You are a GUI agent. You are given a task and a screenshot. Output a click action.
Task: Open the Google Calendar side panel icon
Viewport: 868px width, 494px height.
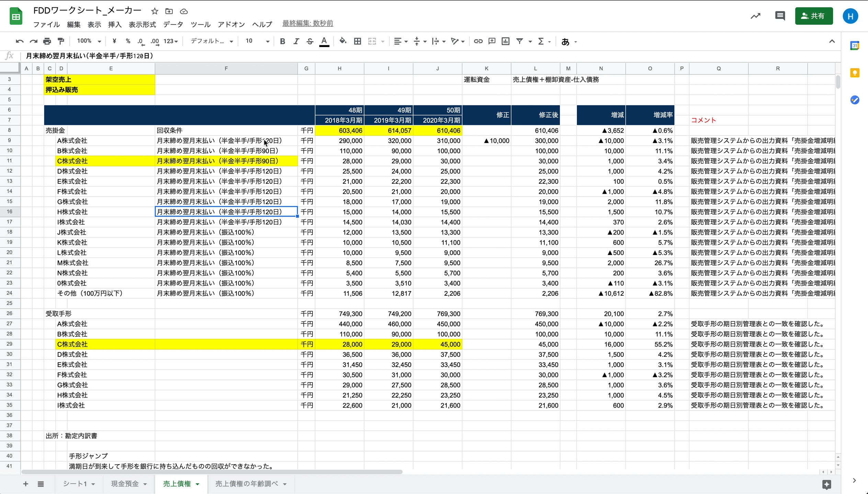855,46
